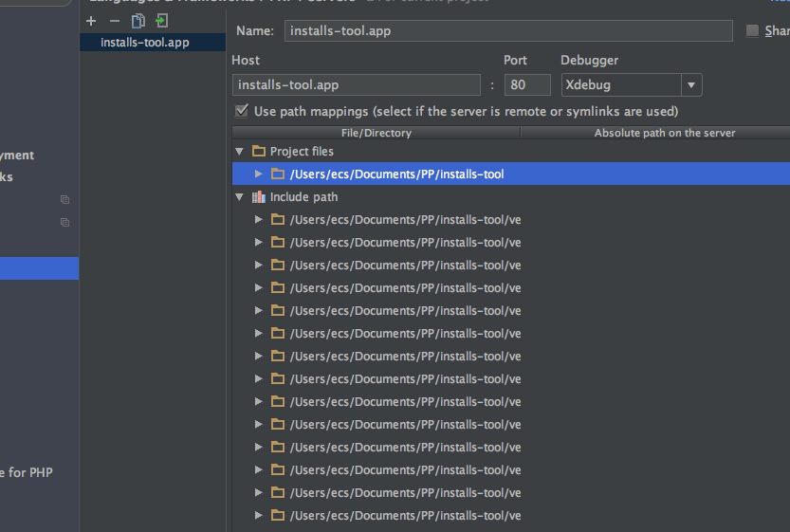The image size is (790, 532).
Task: Click the folder icon of the first Include path entry
Action: pyautogui.click(x=278, y=220)
